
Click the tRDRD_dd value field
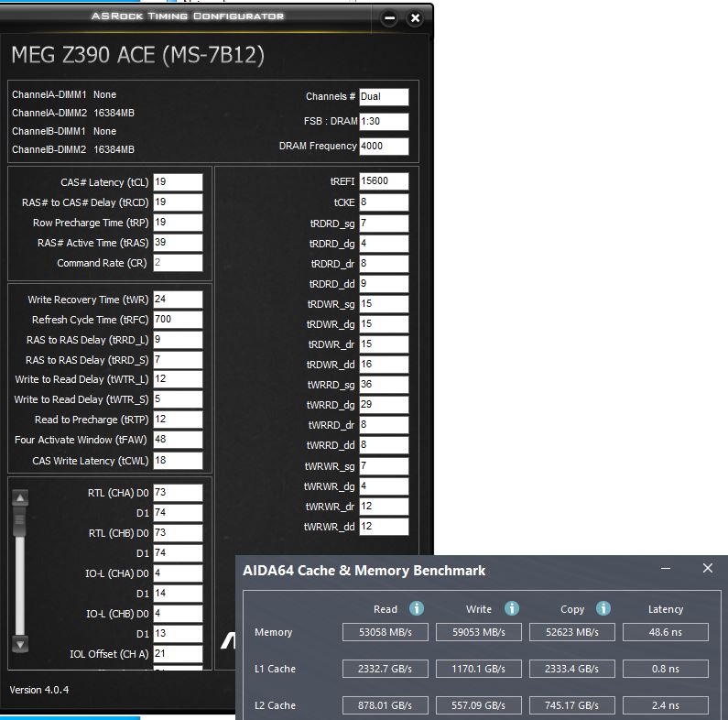tap(384, 284)
